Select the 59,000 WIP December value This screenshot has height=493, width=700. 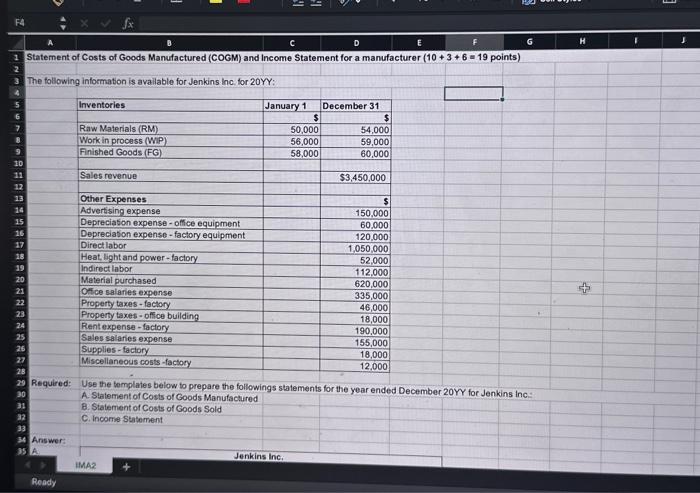356,142
